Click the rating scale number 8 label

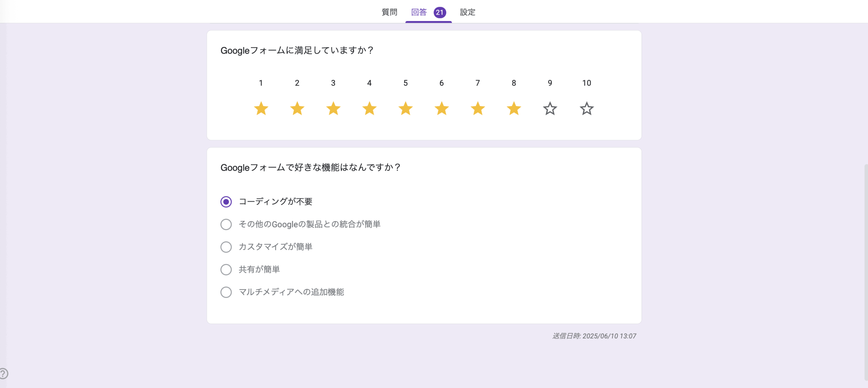click(x=514, y=83)
